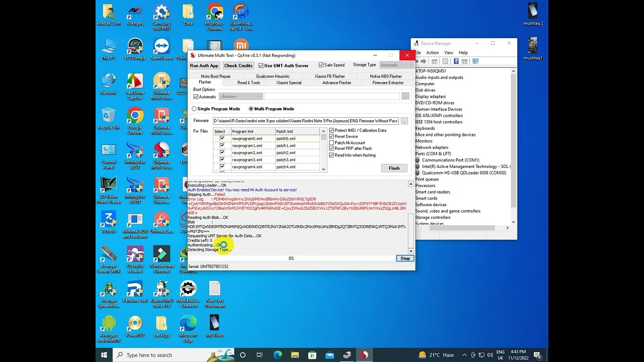Toggle Reset FRP after Flash checkbox
Viewport: 644px width, 362px height.
point(350,149)
